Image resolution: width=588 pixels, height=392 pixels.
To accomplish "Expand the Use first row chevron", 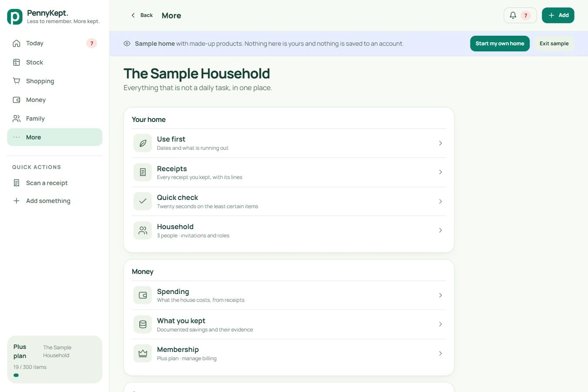I will point(440,143).
